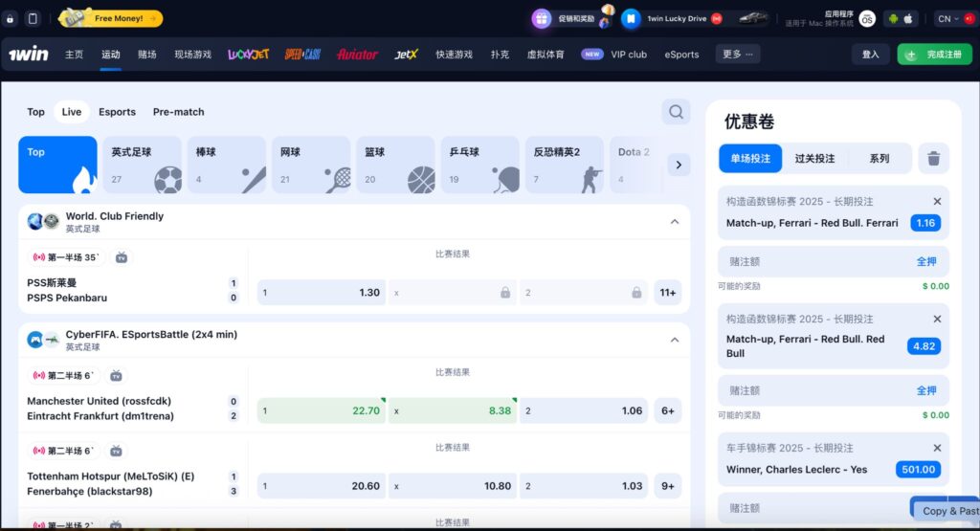The height and width of the screenshot is (531, 980).
Task: Open the search magnifier icon
Action: 676,112
